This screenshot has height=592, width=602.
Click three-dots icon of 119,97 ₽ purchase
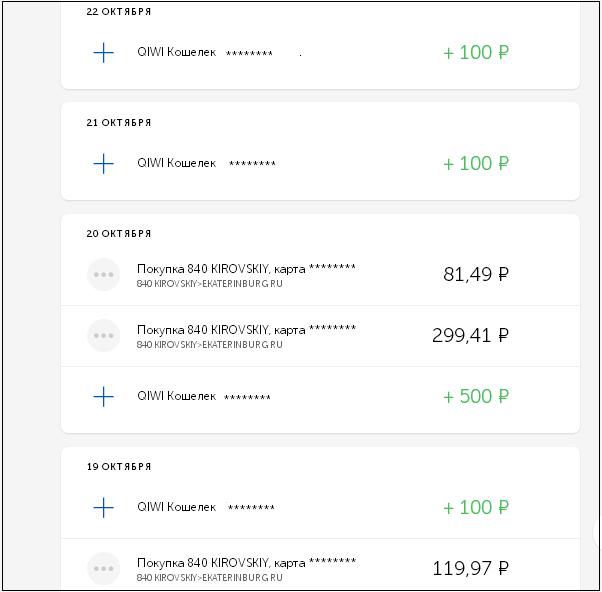pyautogui.click(x=103, y=569)
